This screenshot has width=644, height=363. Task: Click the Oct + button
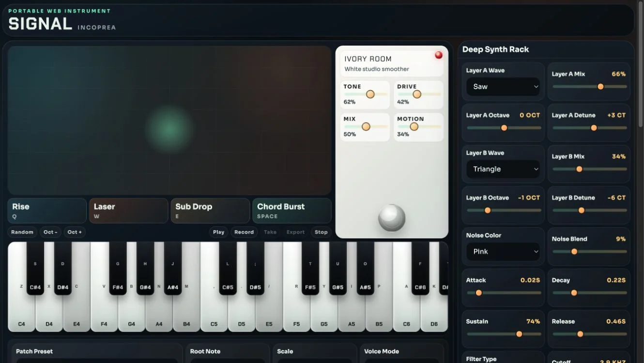[75, 232]
